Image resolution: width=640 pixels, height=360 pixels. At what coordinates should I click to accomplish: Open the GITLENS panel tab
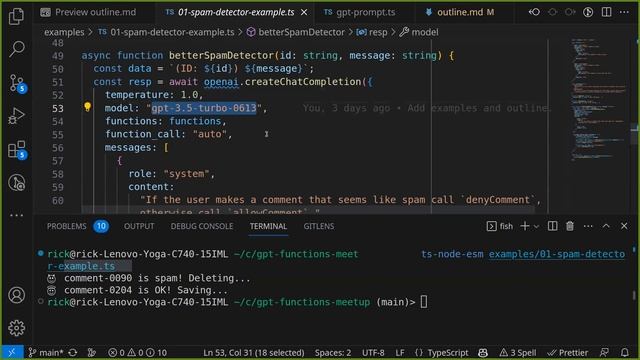pos(319,226)
